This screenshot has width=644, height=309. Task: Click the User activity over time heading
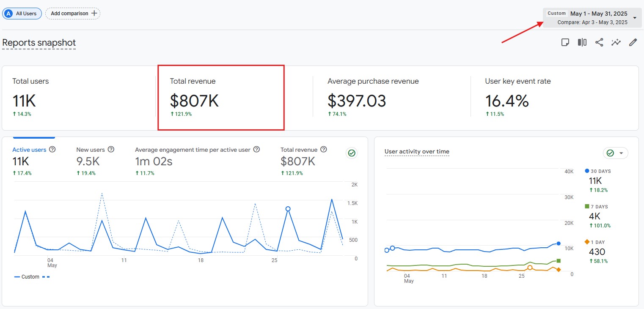pyautogui.click(x=417, y=151)
